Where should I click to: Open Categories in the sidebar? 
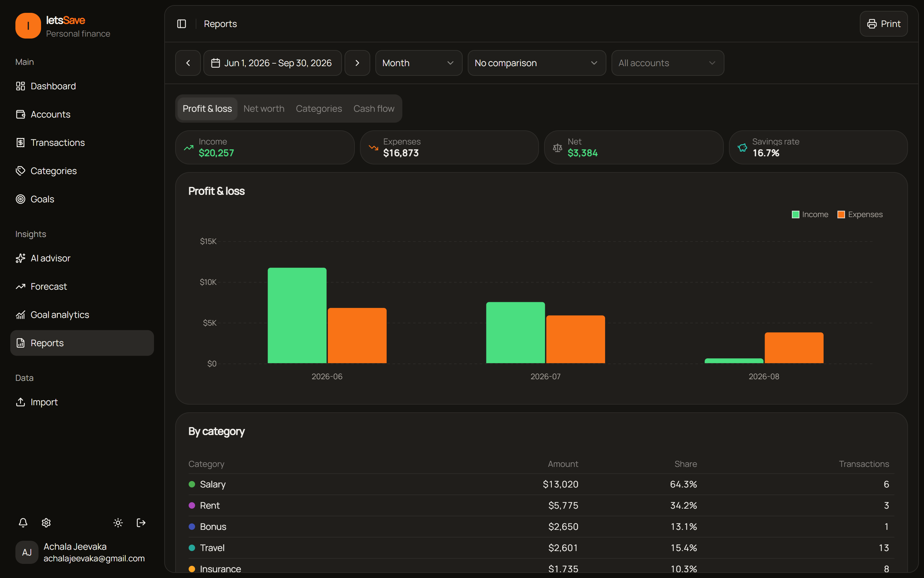[82, 171]
